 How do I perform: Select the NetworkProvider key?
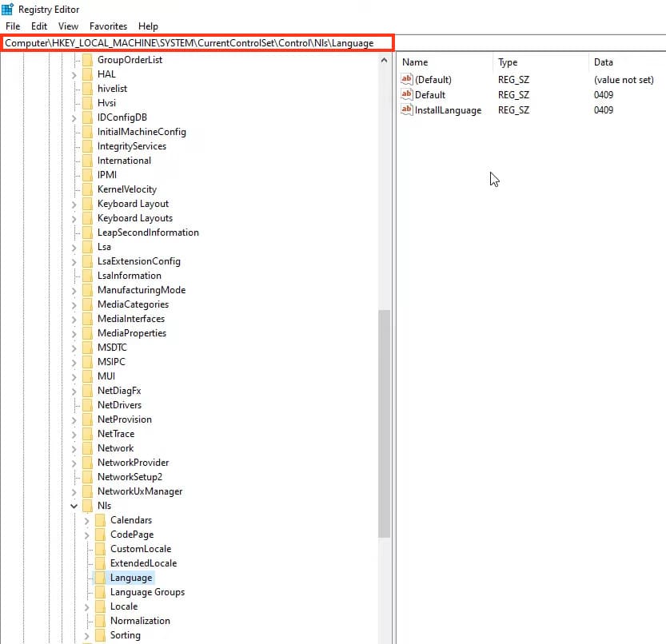tap(133, 463)
